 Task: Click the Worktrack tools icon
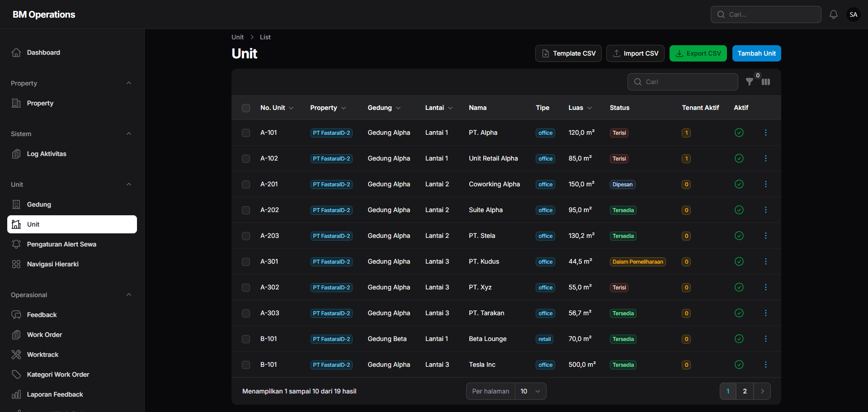16,355
